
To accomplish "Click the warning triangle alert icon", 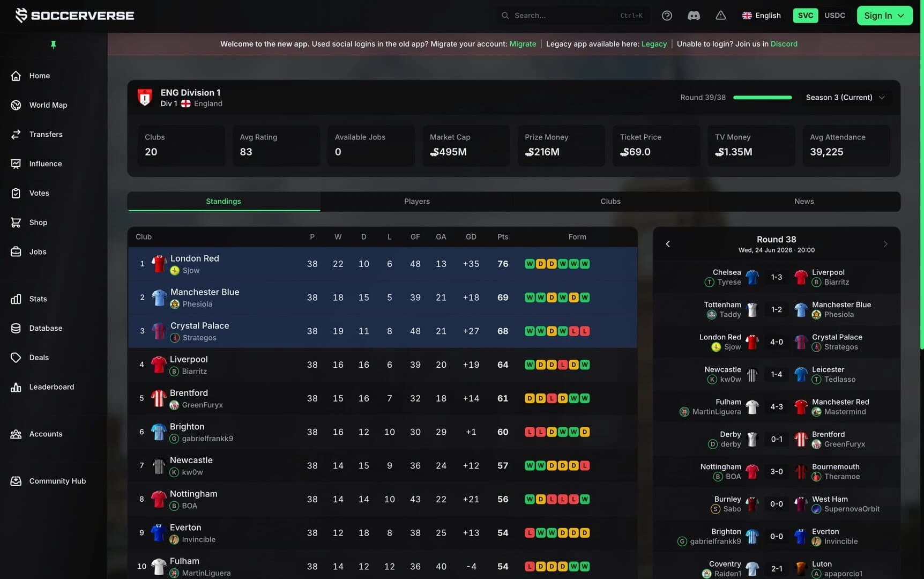I will (x=720, y=16).
